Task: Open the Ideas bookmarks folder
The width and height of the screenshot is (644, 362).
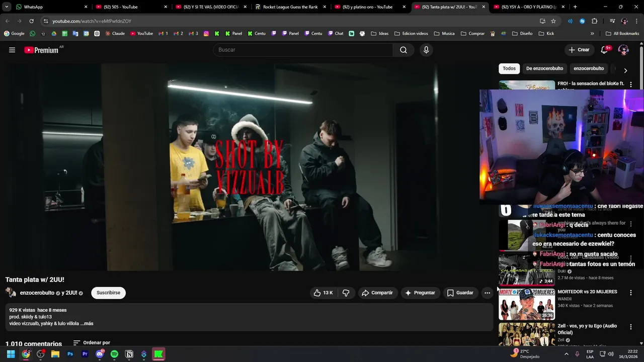Action: 380,34
